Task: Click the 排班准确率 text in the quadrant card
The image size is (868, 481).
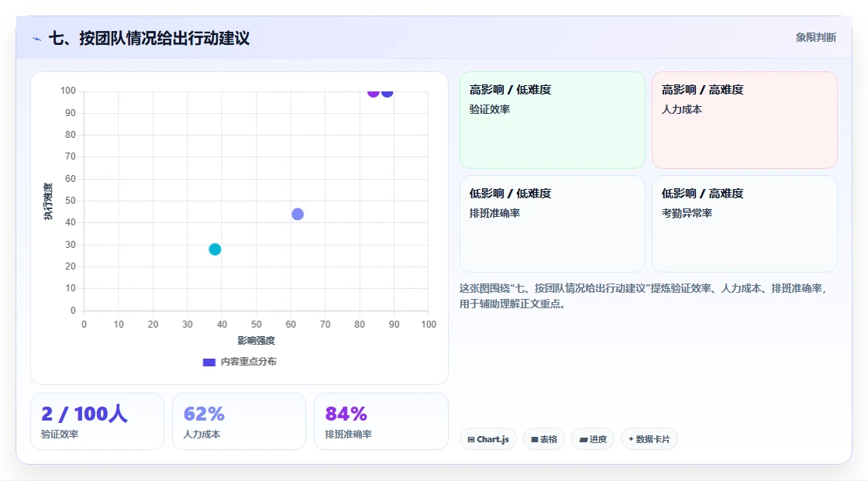Action: coord(494,213)
